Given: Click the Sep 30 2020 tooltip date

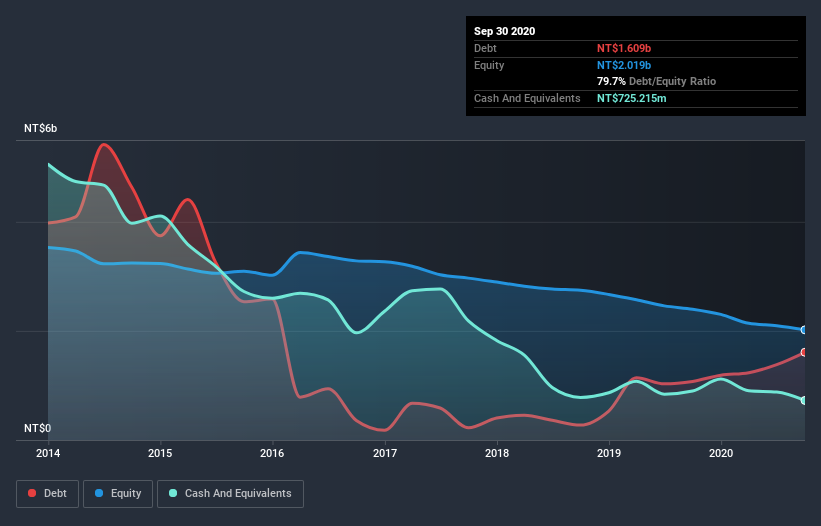Looking at the screenshot, I should click(504, 31).
